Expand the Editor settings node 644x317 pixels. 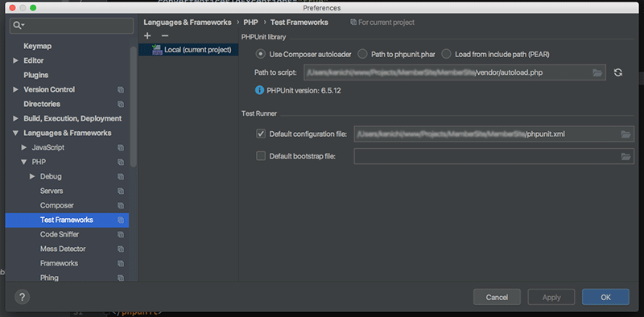click(x=15, y=60)
